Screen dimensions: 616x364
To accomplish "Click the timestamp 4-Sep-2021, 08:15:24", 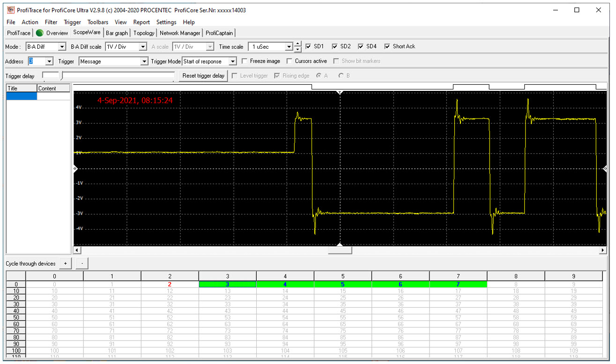I will [135, 100].
